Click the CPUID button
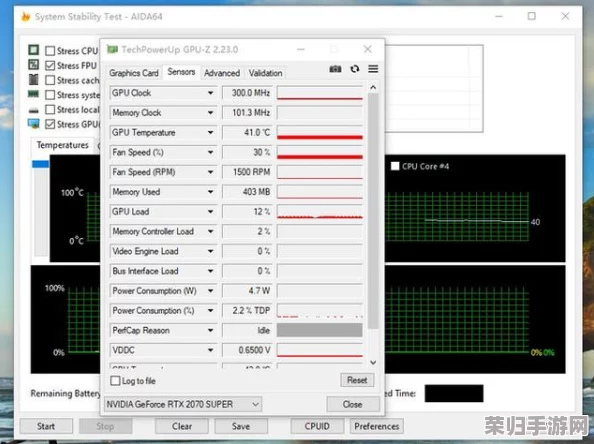Viewport: 594px width, 444px height. coord(317,426)
